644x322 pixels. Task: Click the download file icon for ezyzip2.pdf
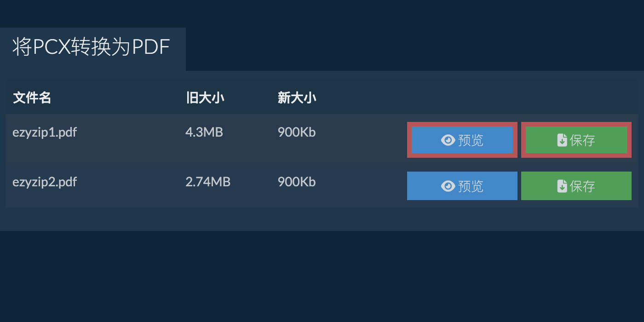pyautogui.click(x=562, y=186)
